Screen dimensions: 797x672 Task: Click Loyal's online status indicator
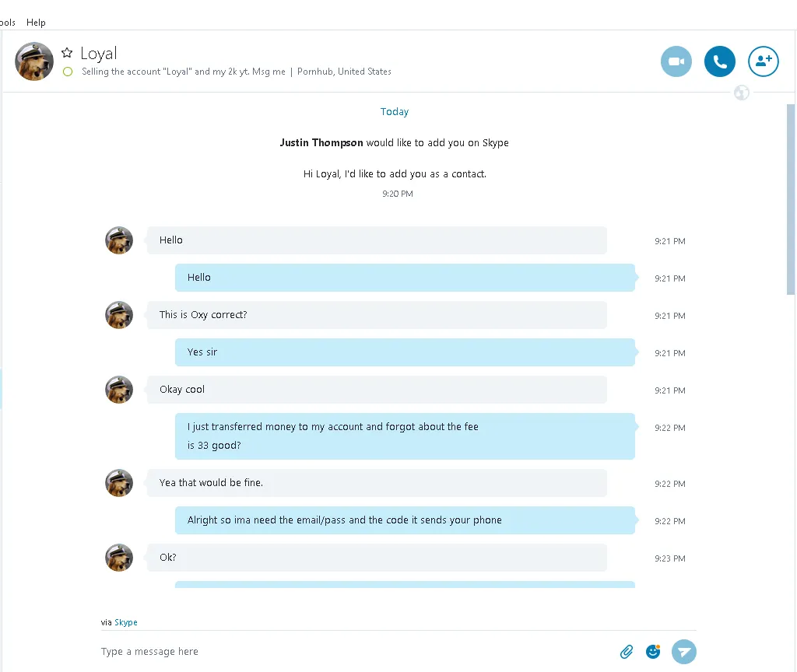tap(68, 72)
